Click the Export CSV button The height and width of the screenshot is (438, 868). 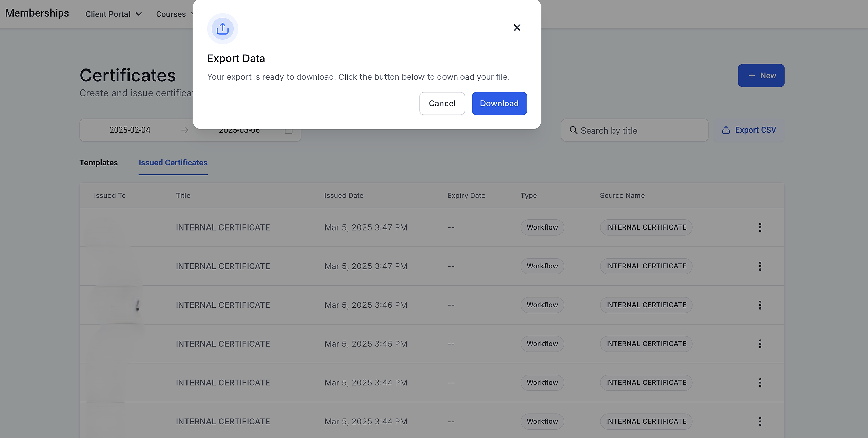click(x=749, y=130)
